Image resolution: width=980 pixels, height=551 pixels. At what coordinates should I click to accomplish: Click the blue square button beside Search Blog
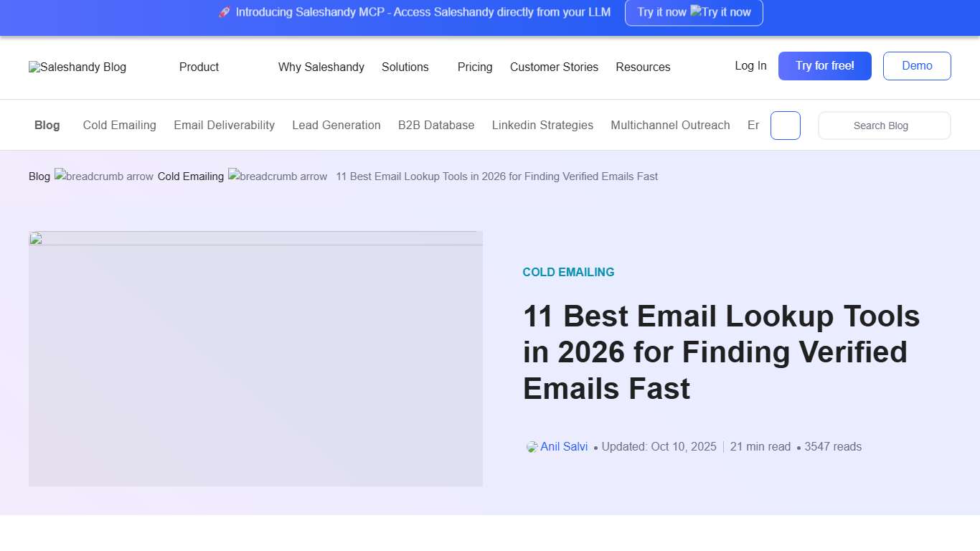tap(785, 125)
